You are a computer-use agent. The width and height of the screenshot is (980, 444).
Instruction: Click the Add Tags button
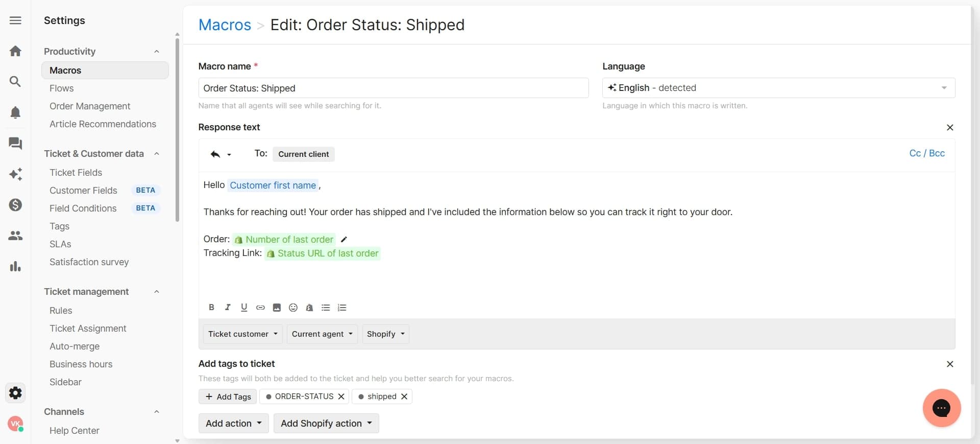227,396
